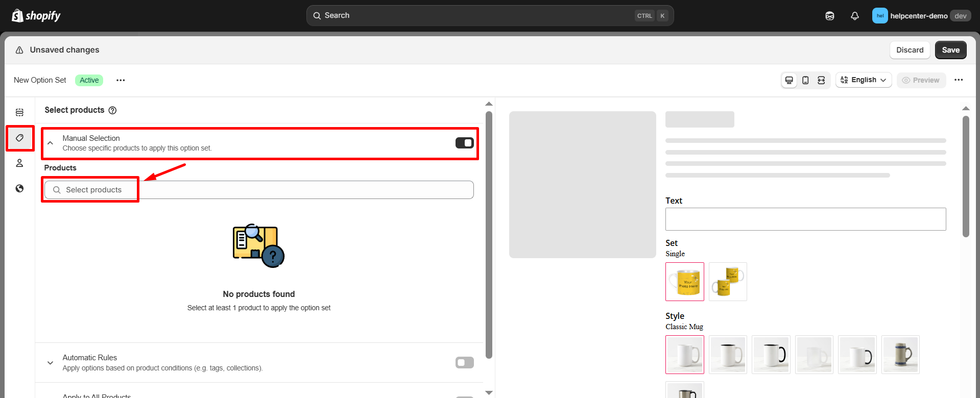This screenshot has width=980, height=398.
Task: Open the notifications bell
Action: pos(854,16)
